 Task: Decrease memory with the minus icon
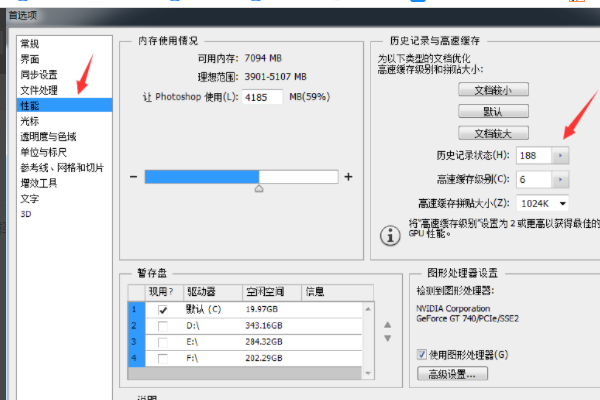(133, 177)
